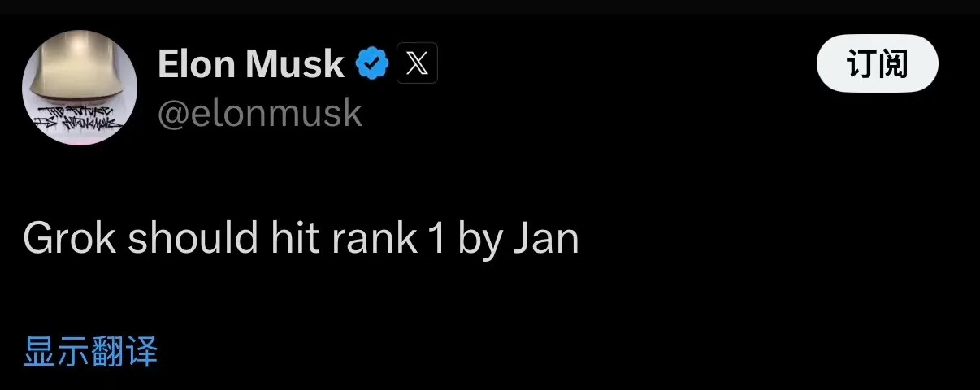Click the @elonmusk handle
This screenshot has height=390, width=980.
(259, 113)
